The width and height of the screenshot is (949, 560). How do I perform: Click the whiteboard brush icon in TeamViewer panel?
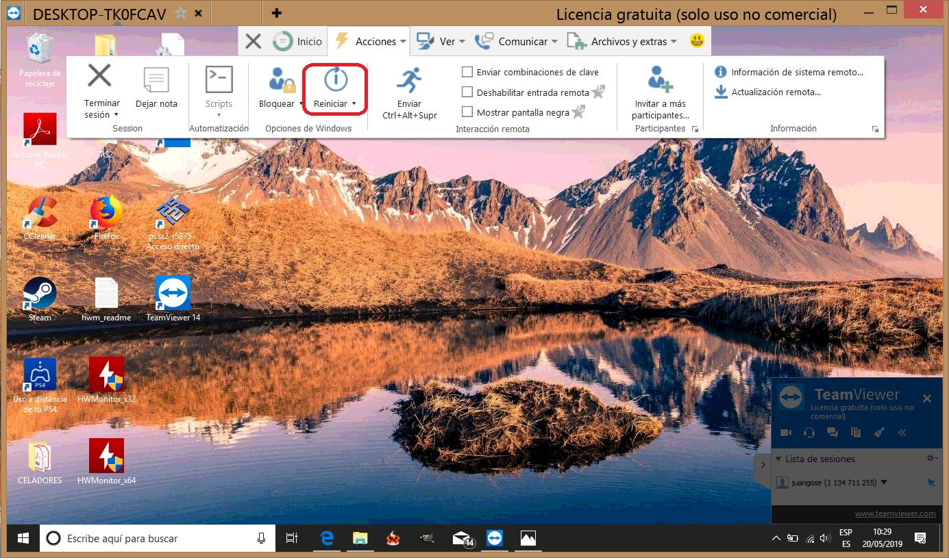coord(879,433)
